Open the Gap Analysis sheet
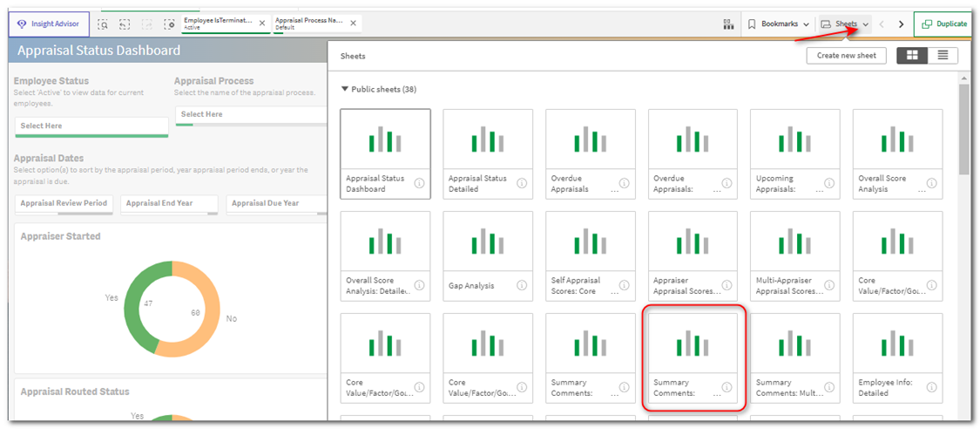980x429 pixels. (x=488, y=256)
